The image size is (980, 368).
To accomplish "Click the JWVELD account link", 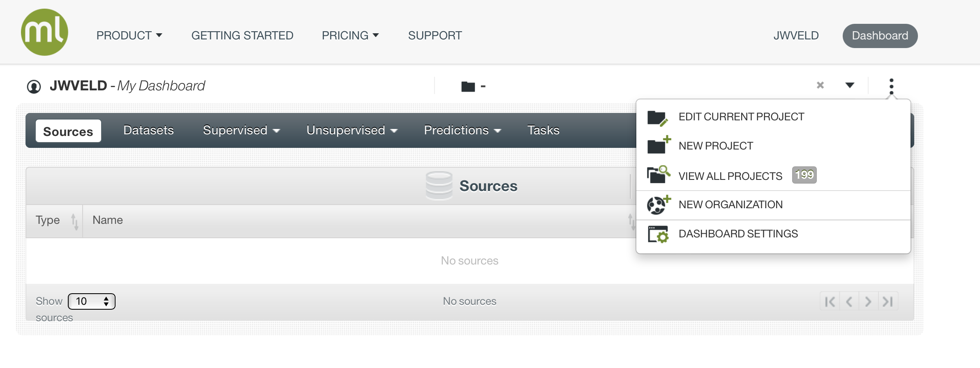I will coord(796,36).
